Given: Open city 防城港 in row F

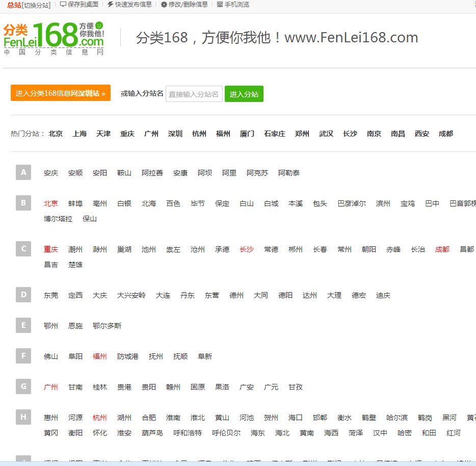Looking at the screenshot, I should click(x=128, y=356).
